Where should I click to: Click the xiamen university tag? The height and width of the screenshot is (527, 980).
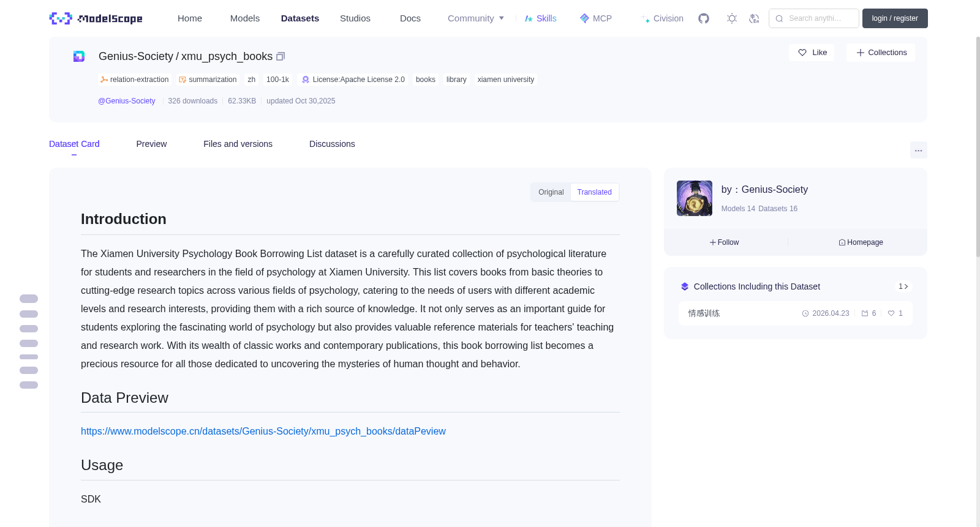[506, 80]
